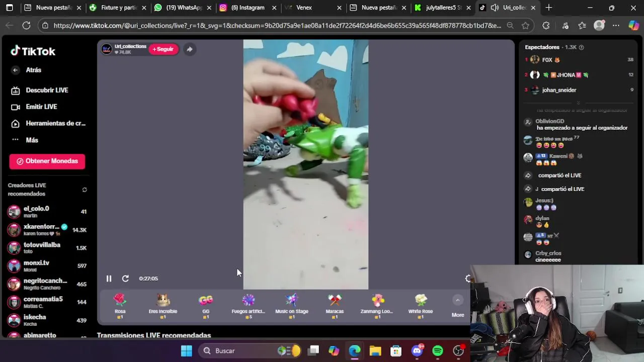Mute the Uri_collections tab audio
The image size is (644, 362).
click(495, 8)
